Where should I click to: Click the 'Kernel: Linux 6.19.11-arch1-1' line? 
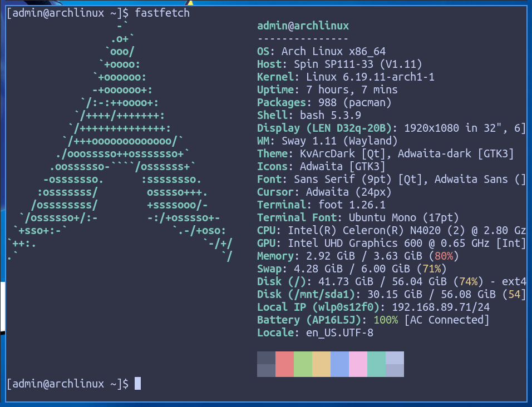pyautogui.click(x=346, y=77)
